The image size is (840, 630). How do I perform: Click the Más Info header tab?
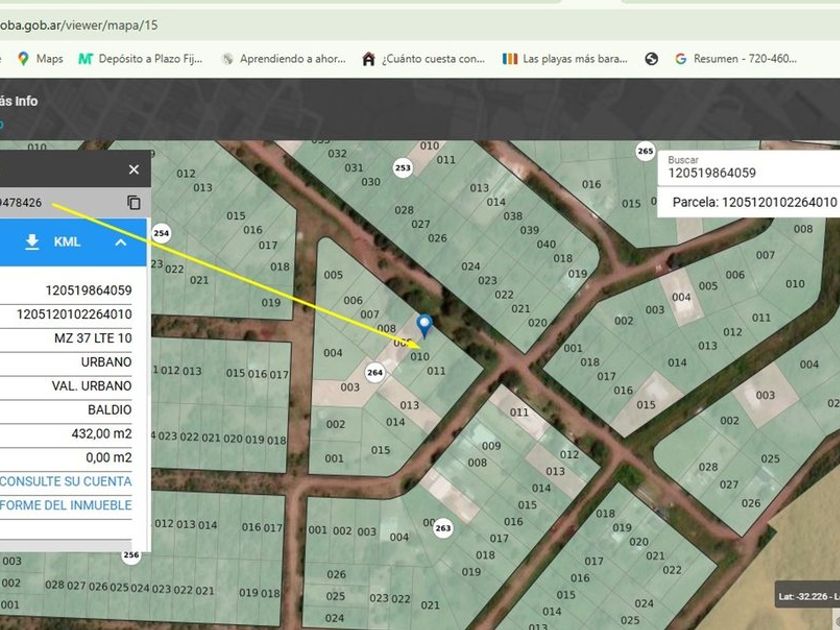[19, 101]
